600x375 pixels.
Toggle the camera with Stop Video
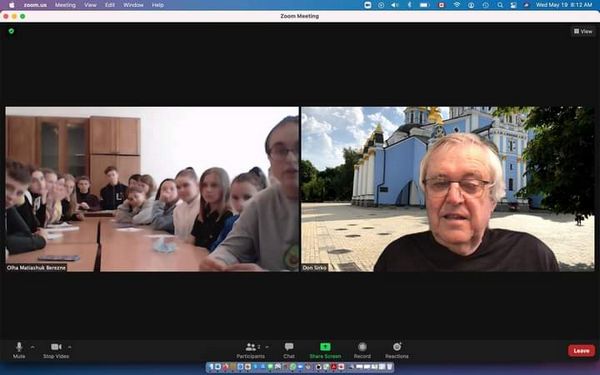tap(56, 350)
